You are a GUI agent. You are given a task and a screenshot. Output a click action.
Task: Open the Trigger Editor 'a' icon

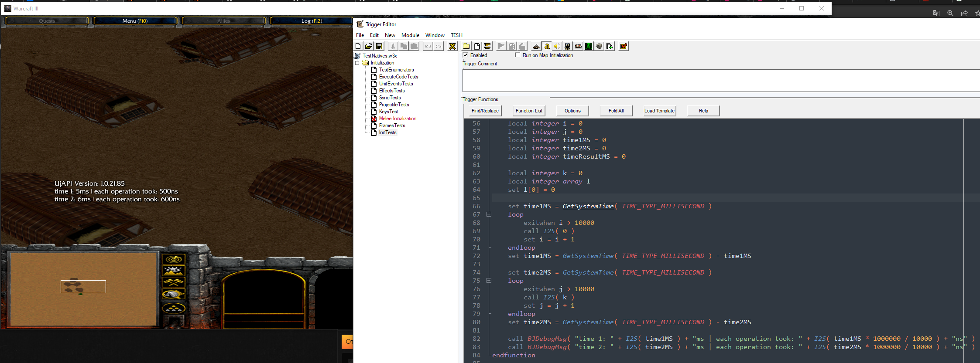click(x=547, y=46)
